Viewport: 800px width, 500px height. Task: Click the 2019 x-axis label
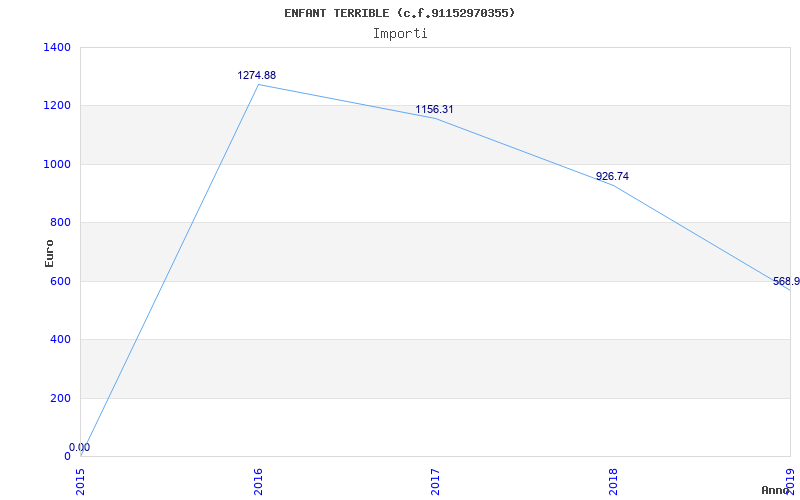point(791,481)
